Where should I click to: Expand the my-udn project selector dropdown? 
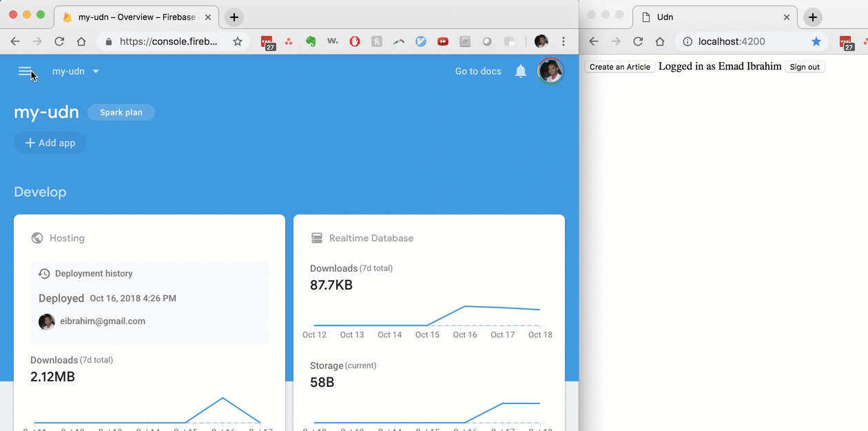point(76,72)
